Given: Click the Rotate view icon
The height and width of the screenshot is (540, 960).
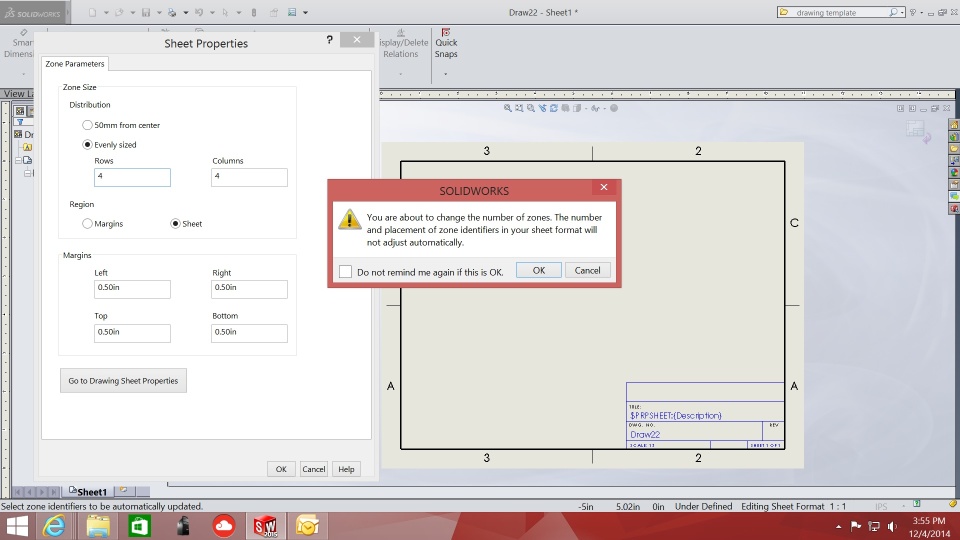Looking at the screenshot, I should pyautogui.click(x=553, y=108).
